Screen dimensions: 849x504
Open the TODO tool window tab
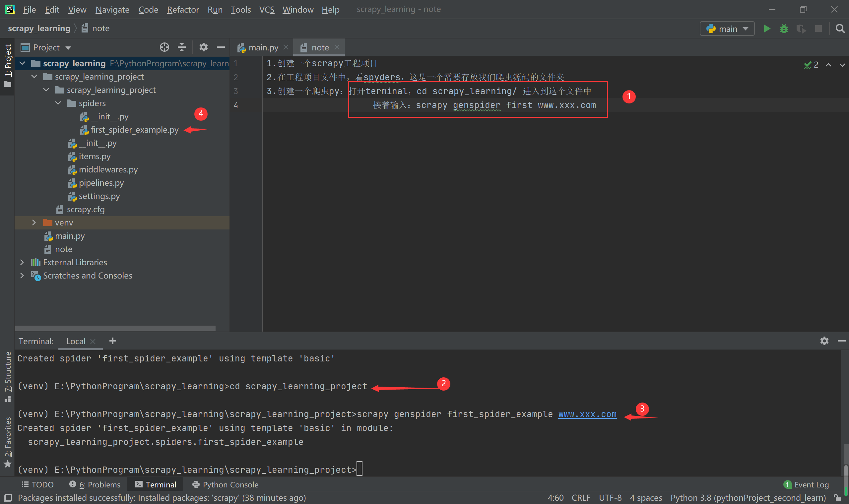coord(38,485)
